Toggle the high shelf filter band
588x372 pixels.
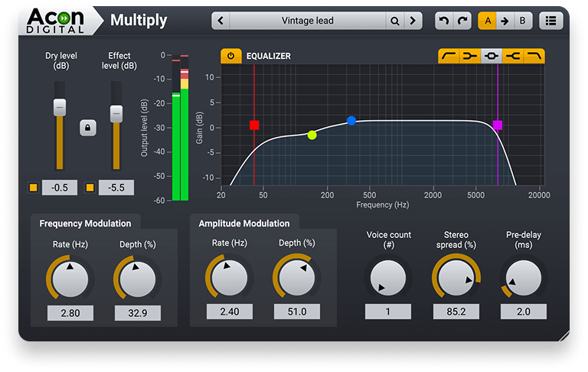[x=513, y=56]
